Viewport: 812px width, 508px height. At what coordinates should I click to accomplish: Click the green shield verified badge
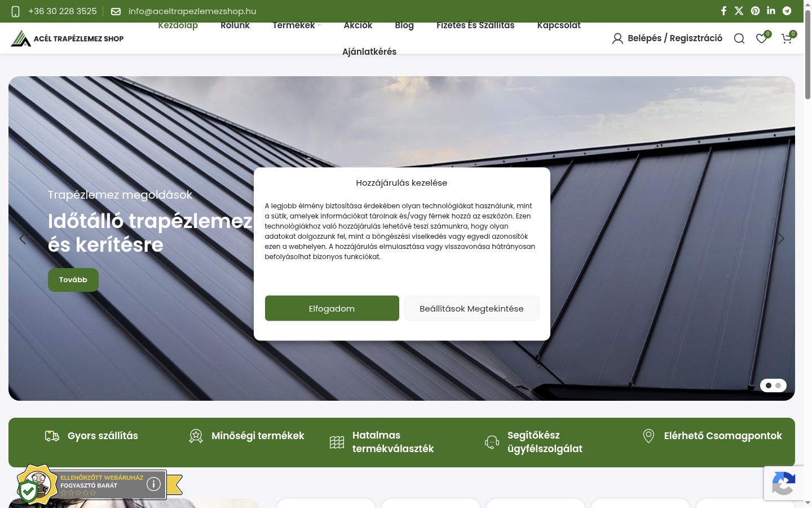(28, 491)
